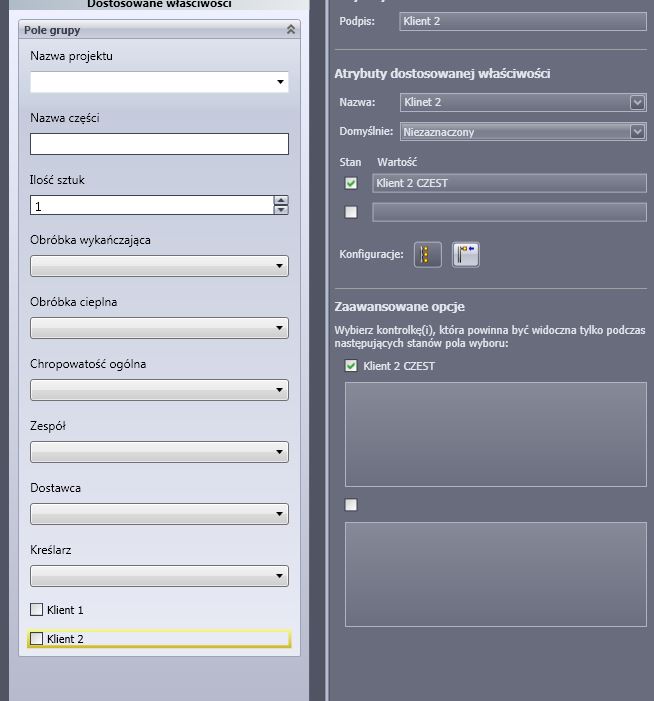Screen dimensions: 654x701
Task: Decrease Ilość sztuk with down arrow
Action: tap(281, 210)
